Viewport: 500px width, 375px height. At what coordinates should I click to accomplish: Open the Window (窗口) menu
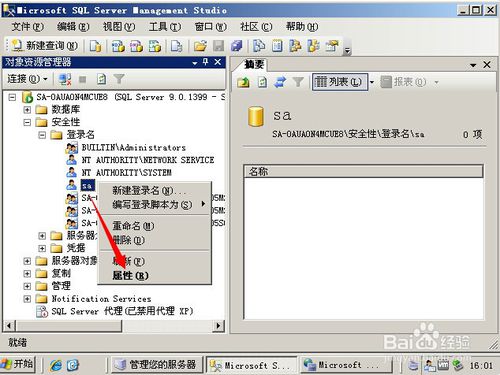211,27
